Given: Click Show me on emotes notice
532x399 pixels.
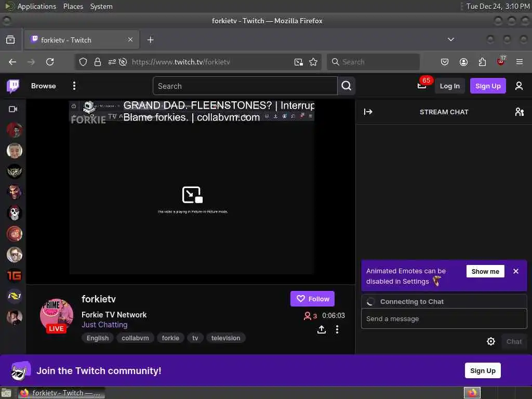Looking at the screenshot, I should coord(485,271).
